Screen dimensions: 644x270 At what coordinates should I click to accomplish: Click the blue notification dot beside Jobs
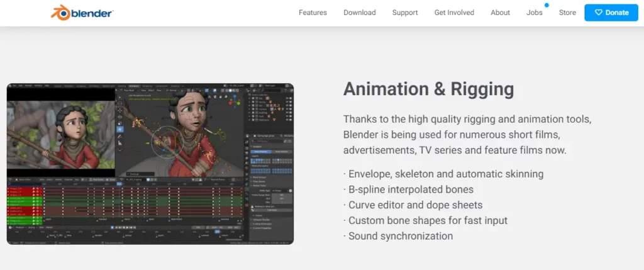547,5
